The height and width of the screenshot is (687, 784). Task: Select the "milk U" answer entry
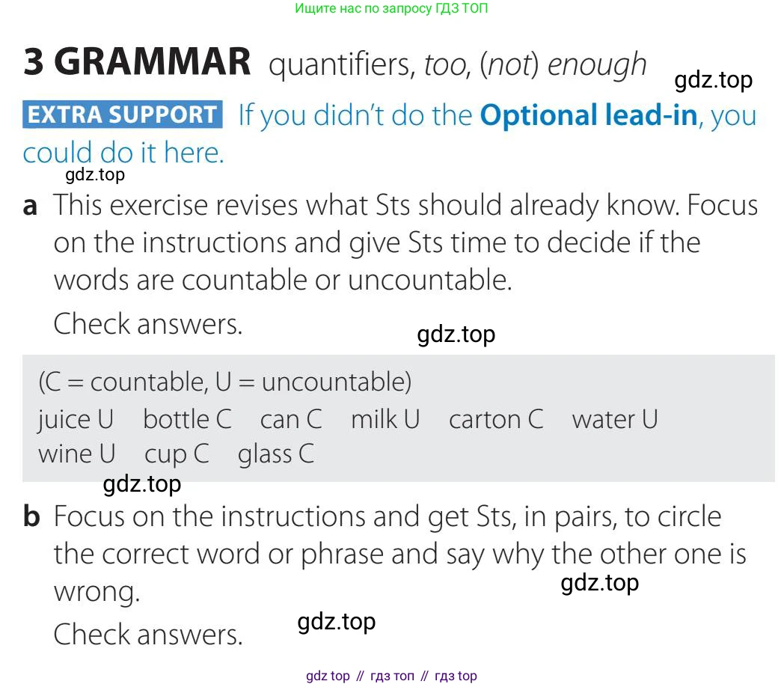pos(385,419)
